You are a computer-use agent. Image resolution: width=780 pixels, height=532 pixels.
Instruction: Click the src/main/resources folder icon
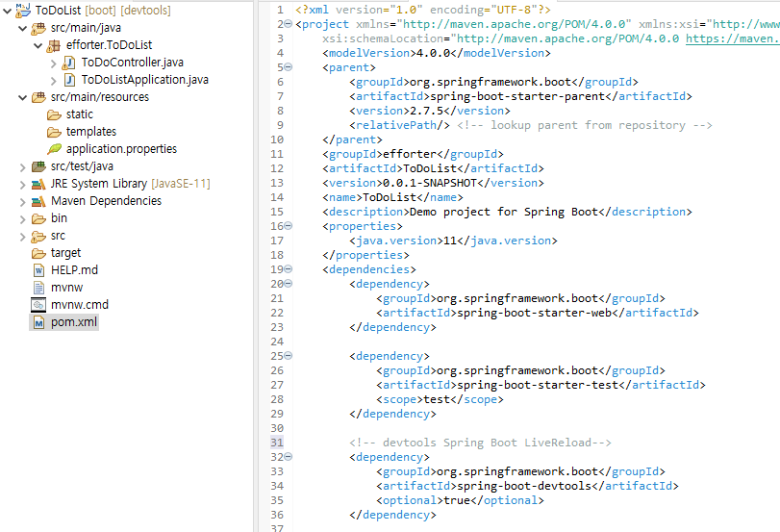pos(38,97)
